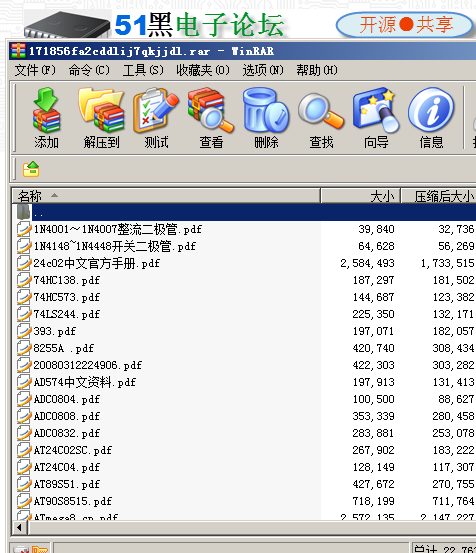Launch the 向导 (Wizard) tool

[x=376, y=118]
